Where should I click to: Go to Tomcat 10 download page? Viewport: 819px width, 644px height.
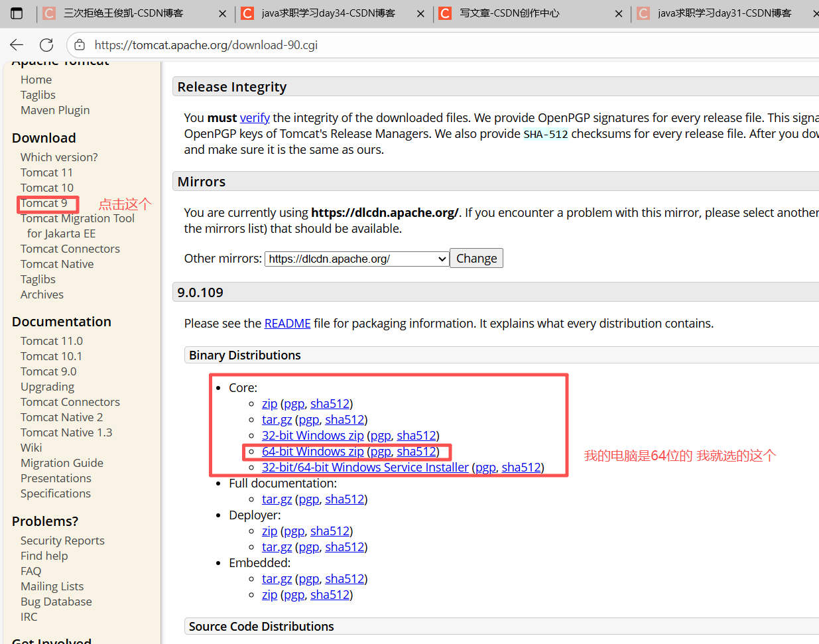click(47, 188)
